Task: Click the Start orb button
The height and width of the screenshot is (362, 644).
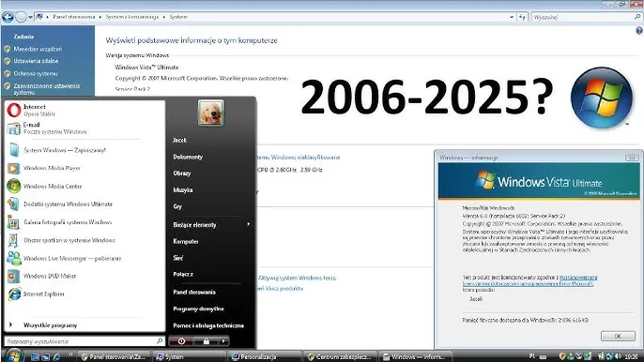Action: 14,355
